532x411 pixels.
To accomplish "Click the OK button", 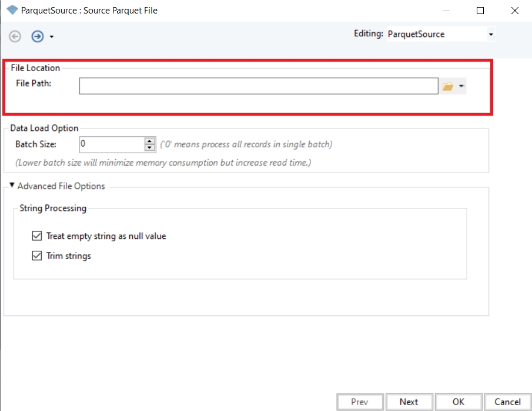I will (x=459, y=402).
